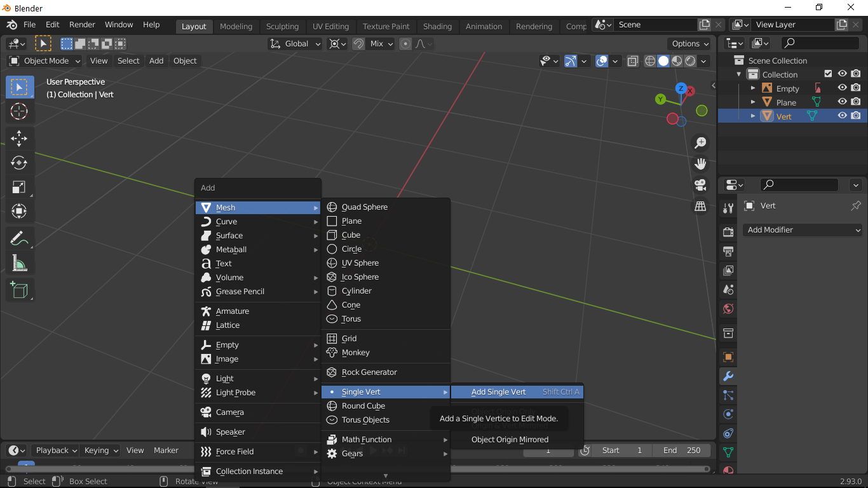Viewport: 868px width, 488px height.
Task: Open the Render properties camera tab
Action: (x=728, y=232)
